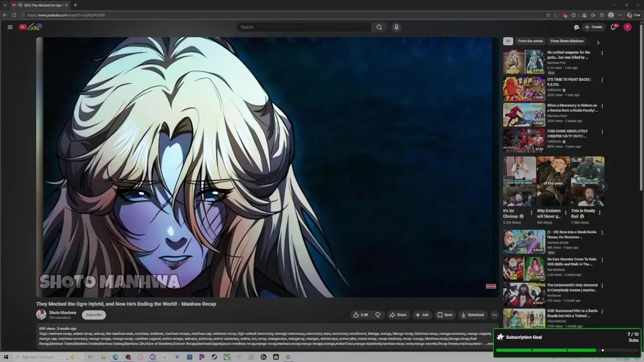This screenshot has width=644, height=362.
Task: Open Shoto Manhwa channel avatar
Action: [x=41, y=315]
